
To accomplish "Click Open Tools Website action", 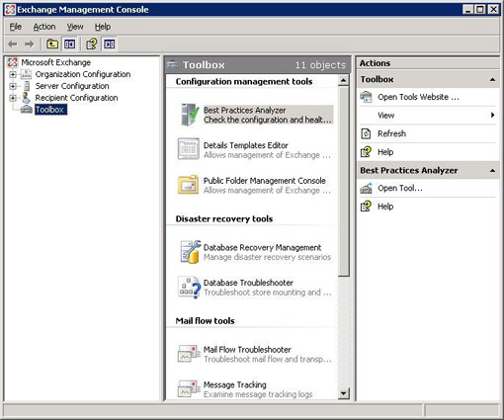I will pos(418,97).
